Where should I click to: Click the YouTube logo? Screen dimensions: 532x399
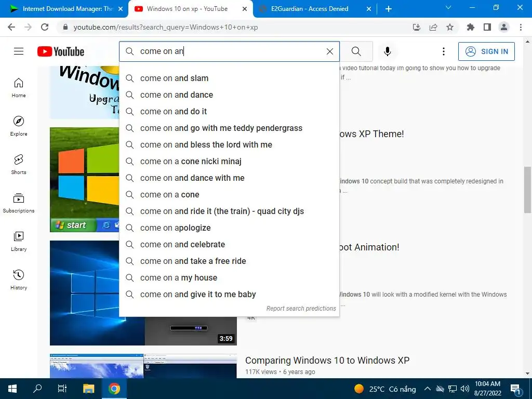coord(61,51)
